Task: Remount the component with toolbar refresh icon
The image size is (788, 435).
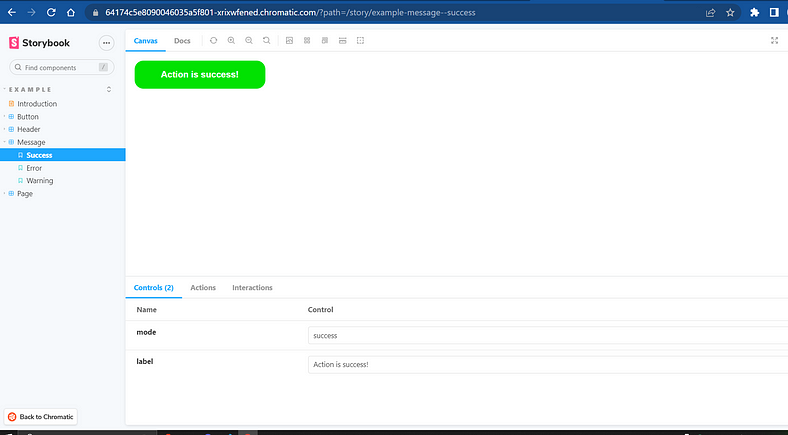Action: (214, 41)
